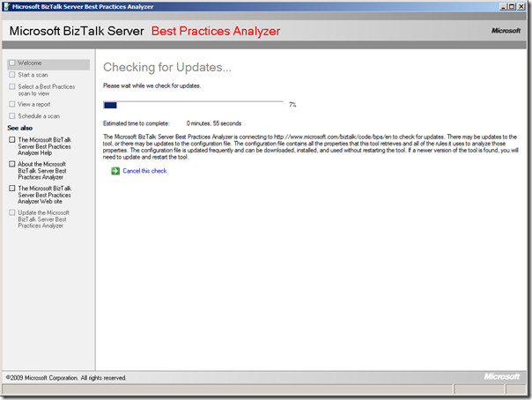Click the Checking for Updates heading

pos(167,67)
